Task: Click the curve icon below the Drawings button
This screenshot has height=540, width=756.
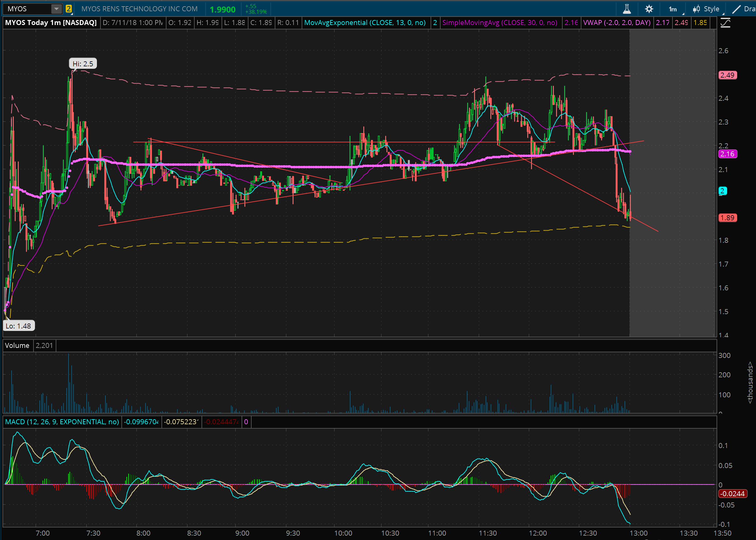Action: click(x=725, y=23)
